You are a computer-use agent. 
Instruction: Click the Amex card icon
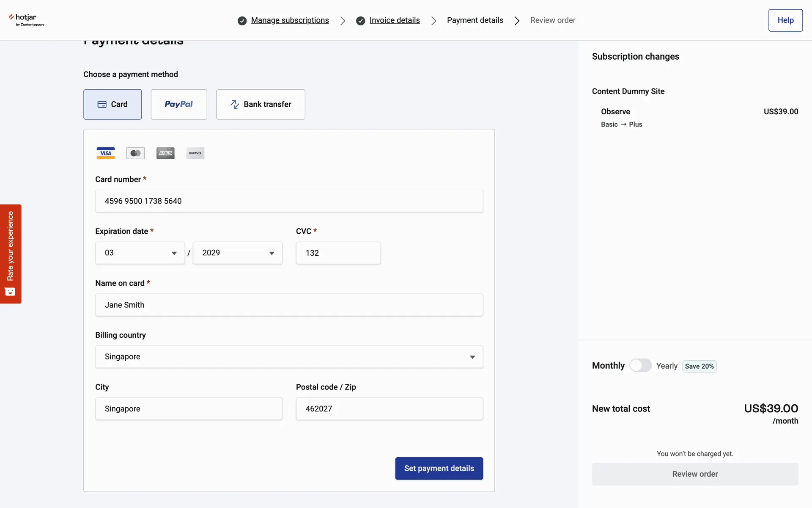coord(165,153)
